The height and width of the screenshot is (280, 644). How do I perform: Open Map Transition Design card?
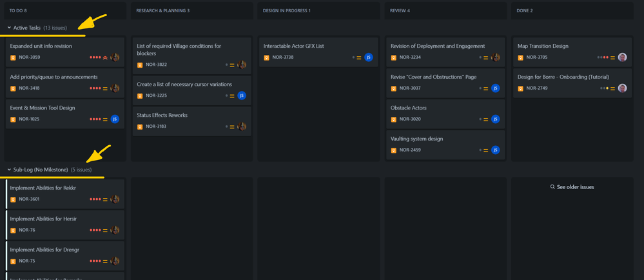572,52
